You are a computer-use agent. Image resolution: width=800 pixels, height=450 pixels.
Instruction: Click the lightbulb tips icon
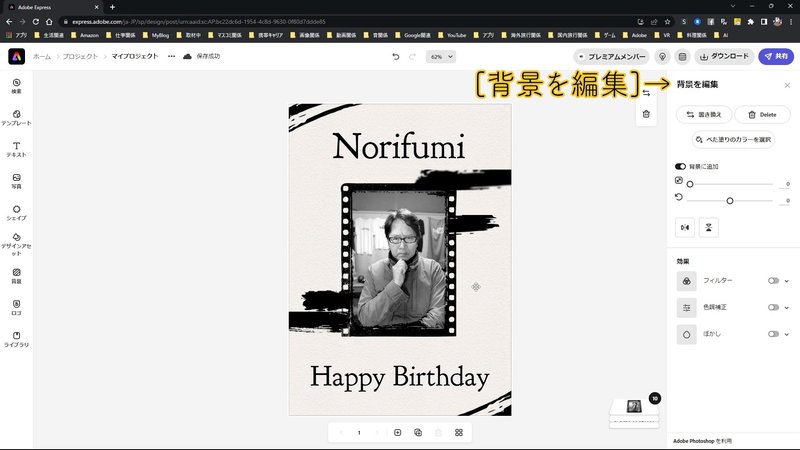(x=662, y=57)
